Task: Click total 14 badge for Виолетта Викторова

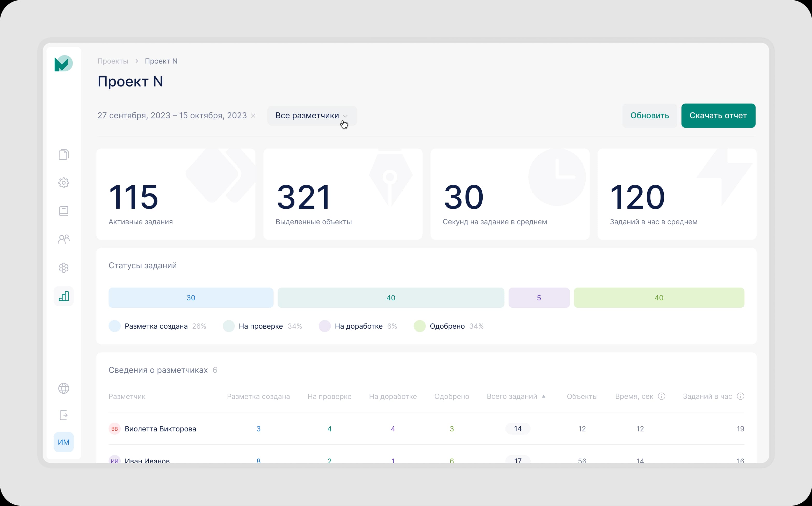Action: pos(518,429)
